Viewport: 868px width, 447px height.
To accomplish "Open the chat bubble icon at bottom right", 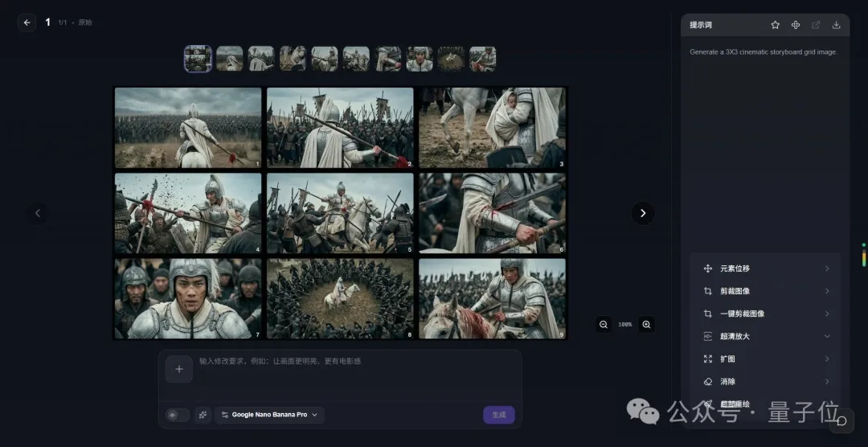I will click(841, 421).
